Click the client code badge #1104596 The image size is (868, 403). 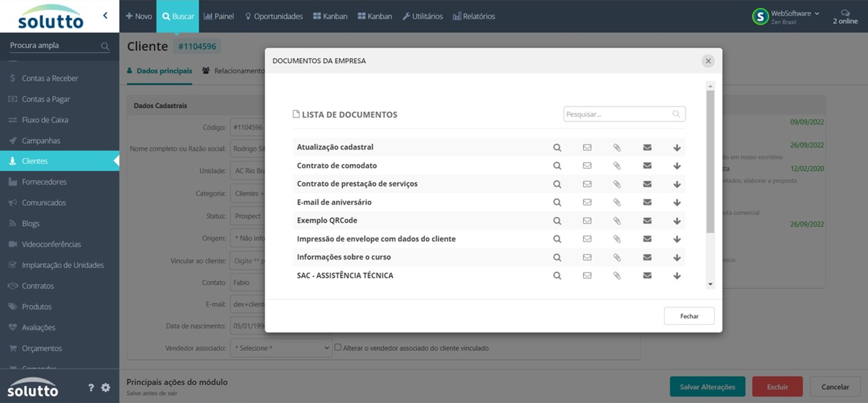click(197, 46)
